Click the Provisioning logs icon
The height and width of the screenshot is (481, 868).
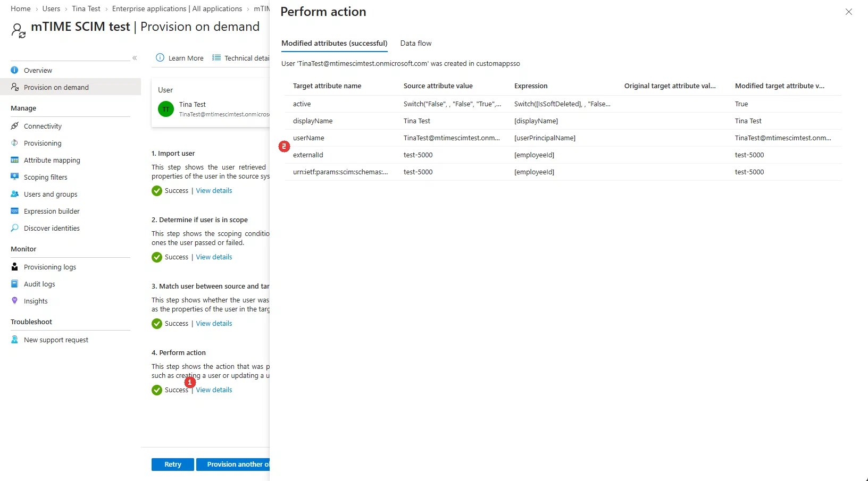tap(14, 267)
